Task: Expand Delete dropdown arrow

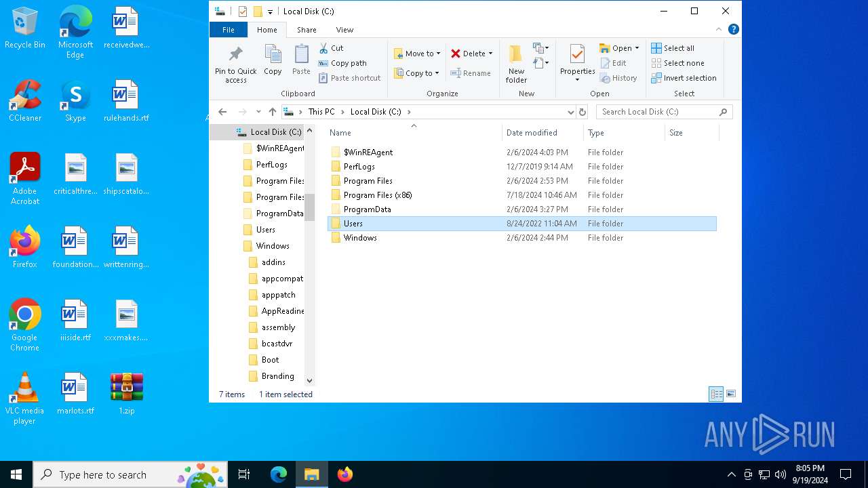Action: click(x=490, y=54)
